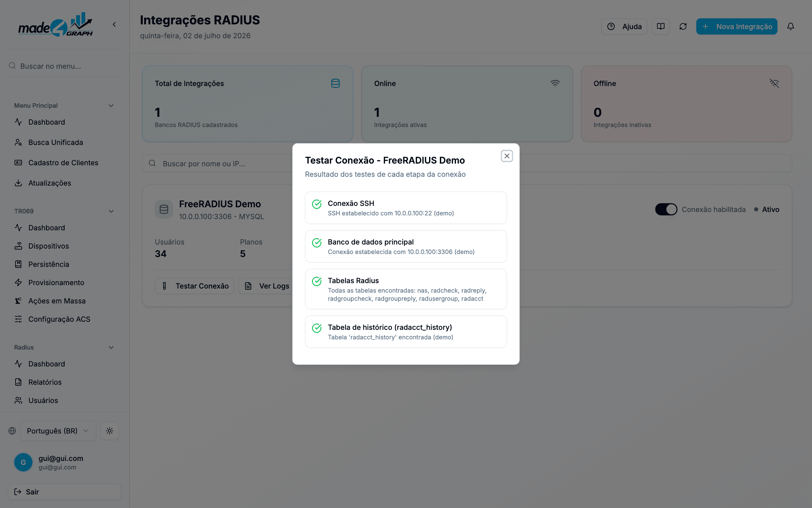Click Ver Logs button
812x508 pixels.
[267, 286]
